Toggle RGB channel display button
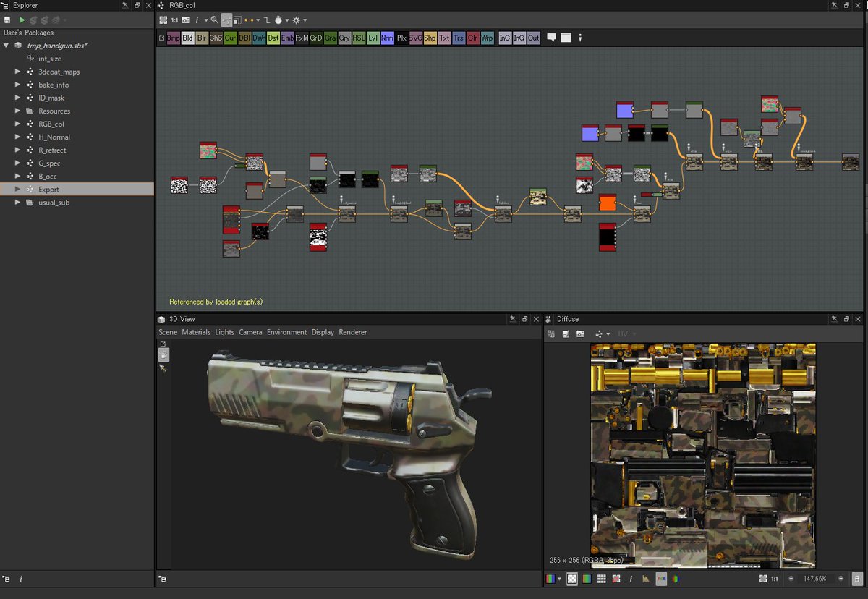This screenshot has width=868, height=599. tap(661, 579)
